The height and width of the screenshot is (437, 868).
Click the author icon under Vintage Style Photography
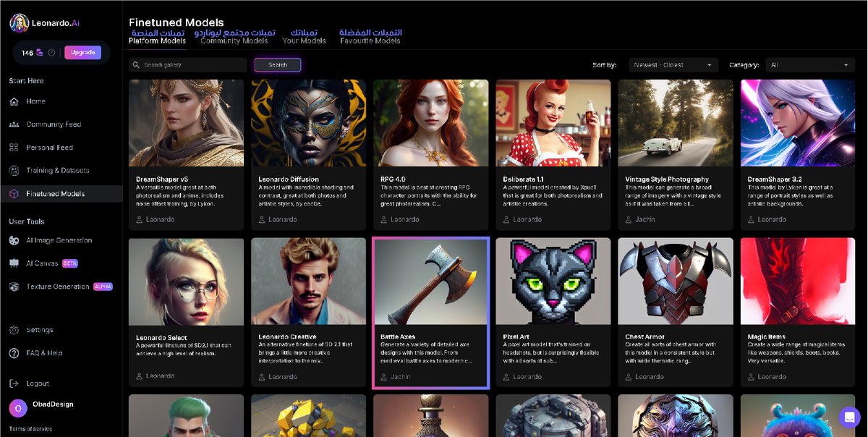coord(629,219)
